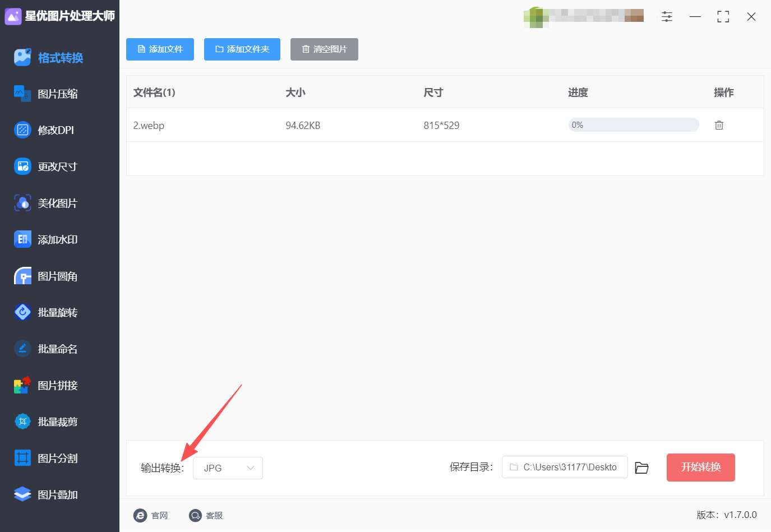
Task: Click the 添加文件 button
Action: pyautogui.click(x=160, y=49)
